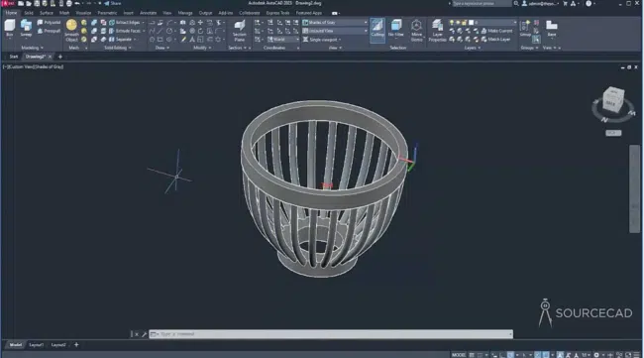Click the add layout plus button

click(x=76, y=345)
